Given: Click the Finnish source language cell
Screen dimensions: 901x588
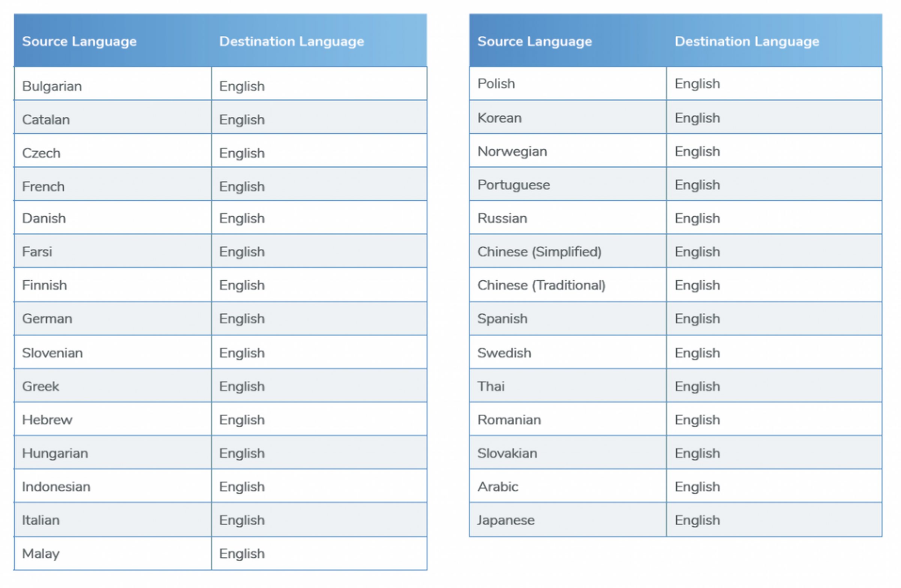Looking at the screenshot, I should (x=113, y=284).
